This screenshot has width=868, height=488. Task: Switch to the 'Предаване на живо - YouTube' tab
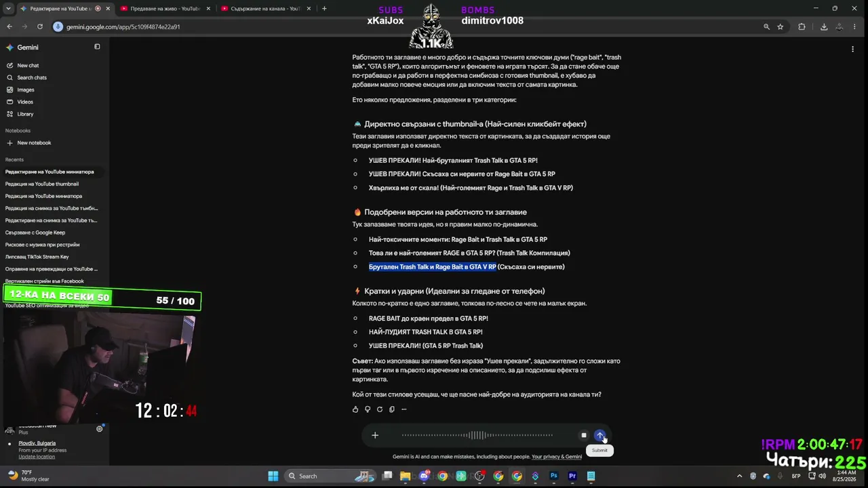pos(165,9)
